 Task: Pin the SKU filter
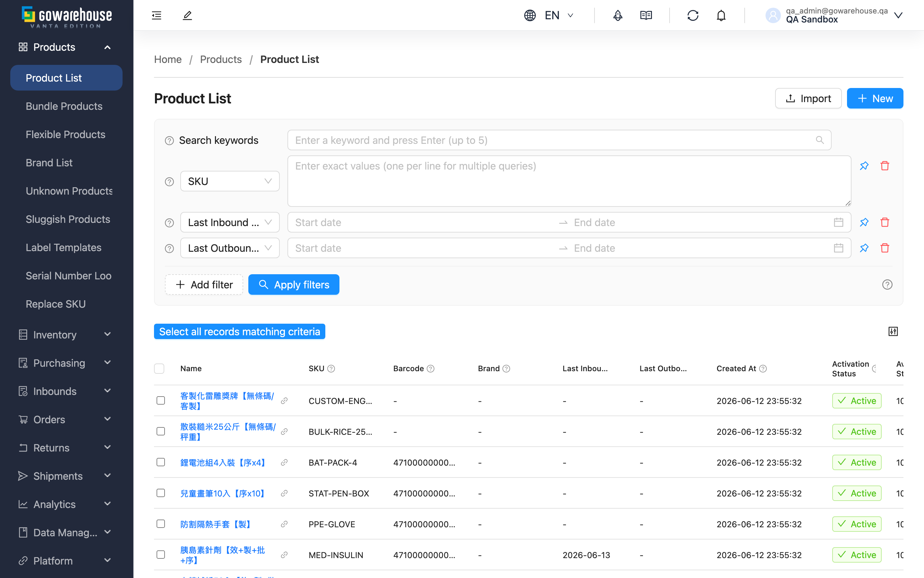pyautogui.click(x=864, y=166)
